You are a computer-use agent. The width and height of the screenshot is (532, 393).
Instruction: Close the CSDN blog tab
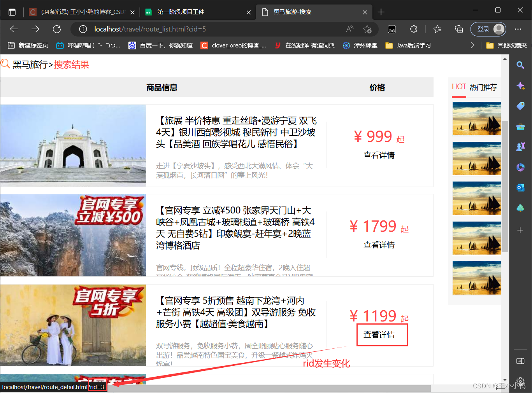(132, 12)
